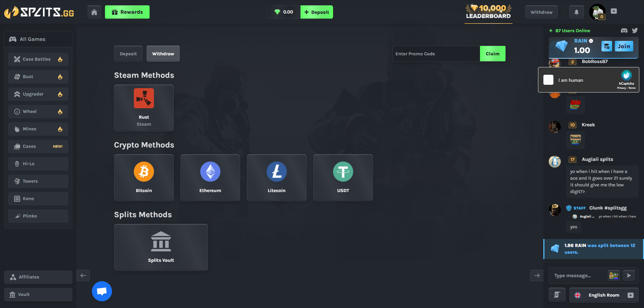Open Case Battles game
Image resolution: width=644 pixels, height=308 pixels.
(38, 59)
